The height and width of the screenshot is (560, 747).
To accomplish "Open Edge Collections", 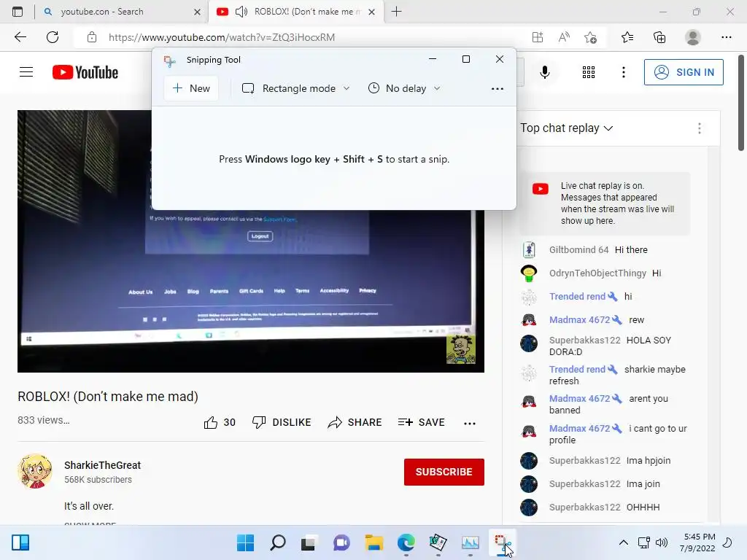I will pyautogui.click(x=659, y=37).
